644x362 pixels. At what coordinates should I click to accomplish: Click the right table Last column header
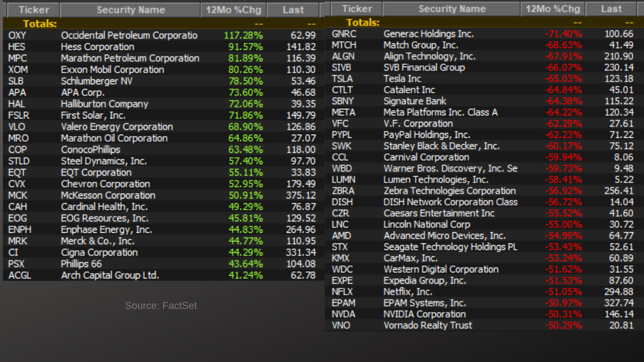coord(612,9)
